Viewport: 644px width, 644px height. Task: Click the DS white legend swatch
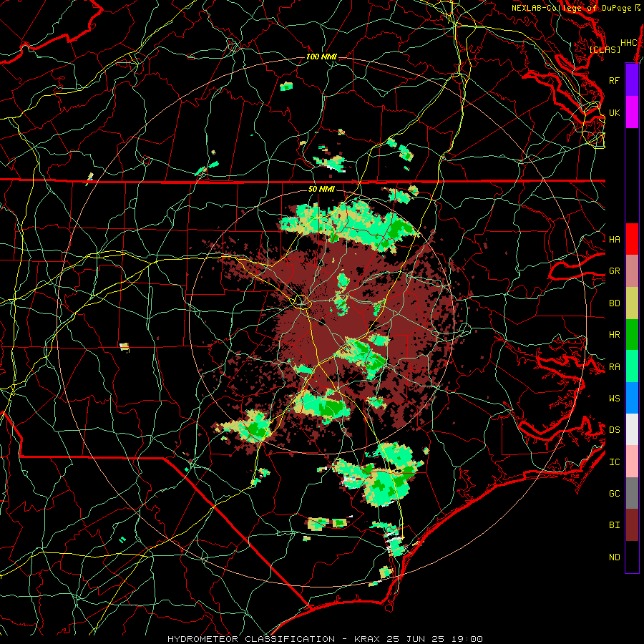click(x=632, y=429)
